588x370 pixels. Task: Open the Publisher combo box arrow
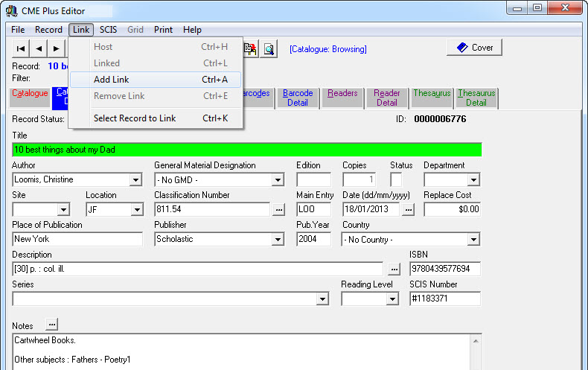(278, 240)
